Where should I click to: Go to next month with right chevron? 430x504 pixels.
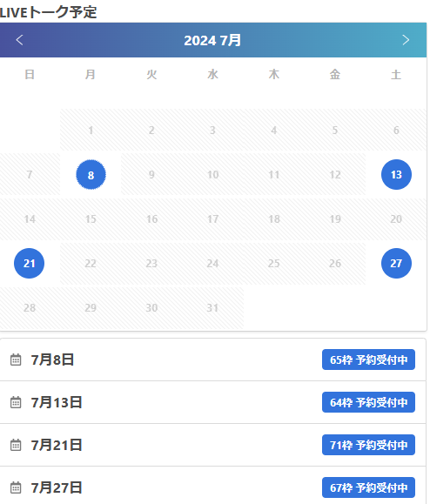pos(406,40)
